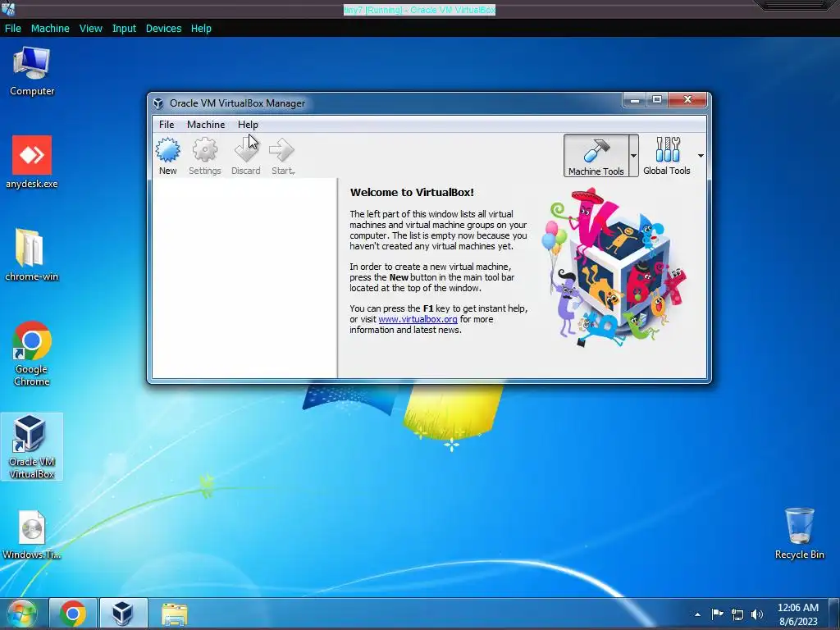Select the chrome-win folder icon
Viewport: 840px width, 630px height.
pyautogui.click(x=32, y=255)
